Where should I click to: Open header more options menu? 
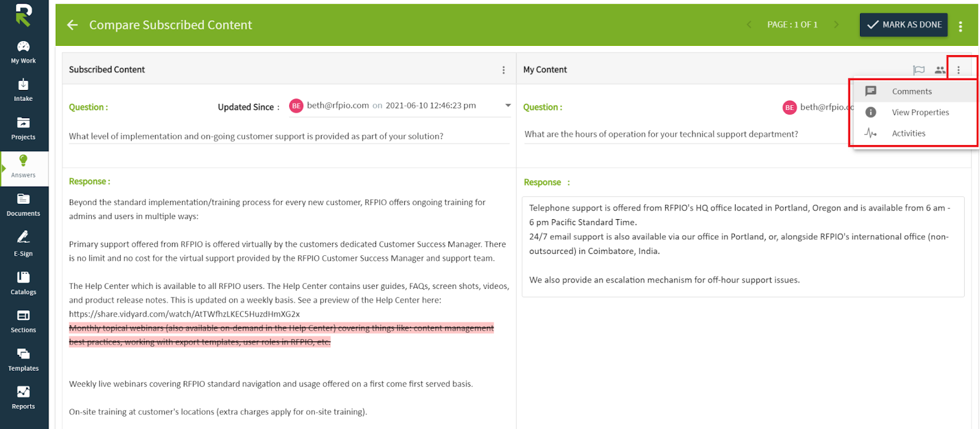960,26
